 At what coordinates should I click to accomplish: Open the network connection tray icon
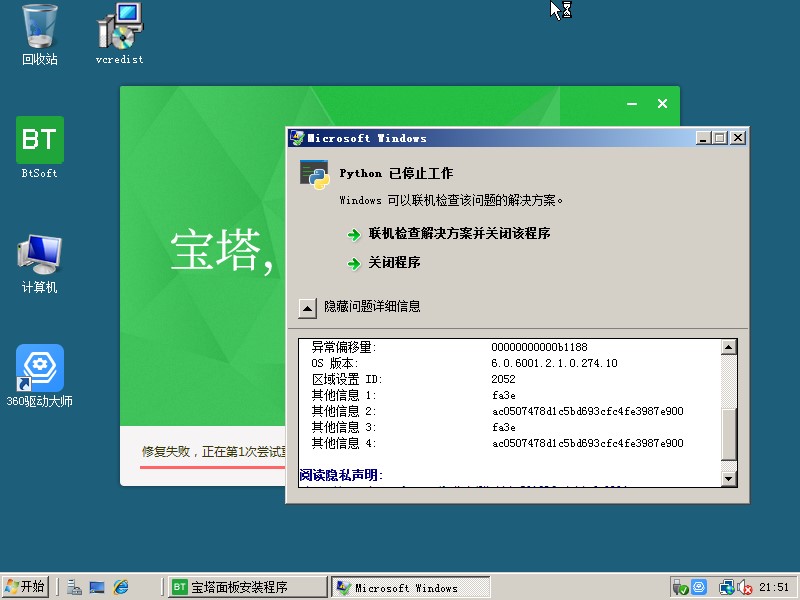click(726, 588)
